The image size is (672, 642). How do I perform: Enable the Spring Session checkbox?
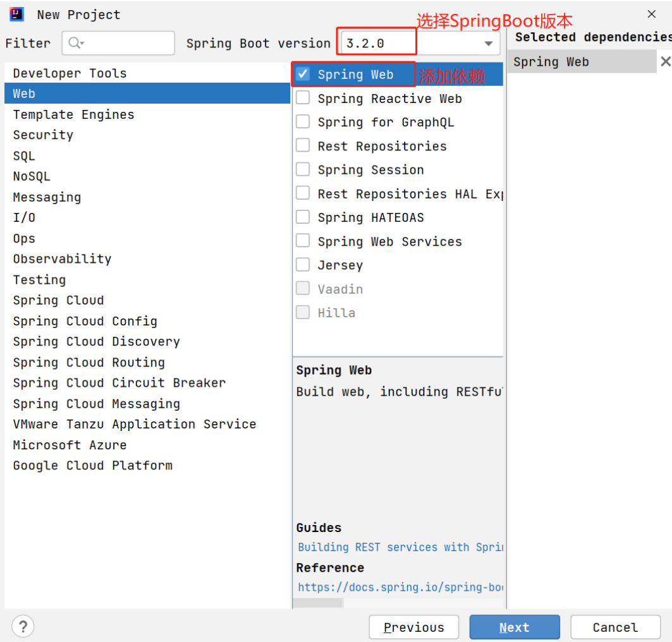point(303,169)
